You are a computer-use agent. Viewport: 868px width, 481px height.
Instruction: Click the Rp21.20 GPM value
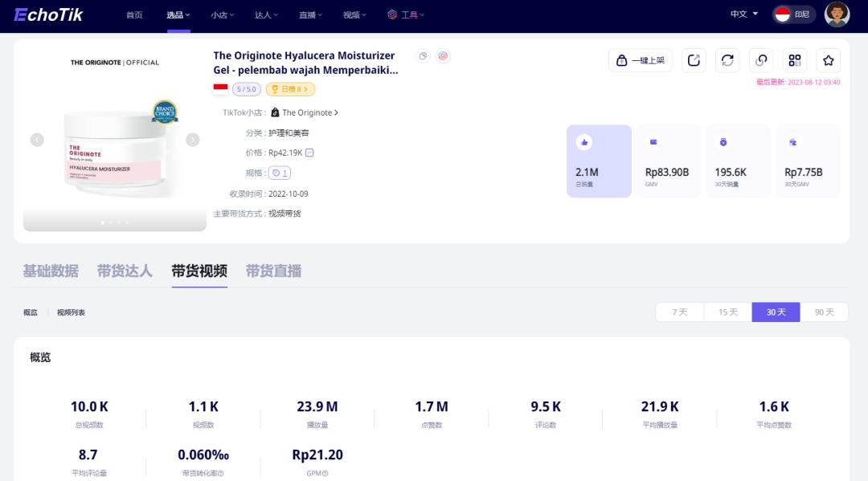point(317,455)
